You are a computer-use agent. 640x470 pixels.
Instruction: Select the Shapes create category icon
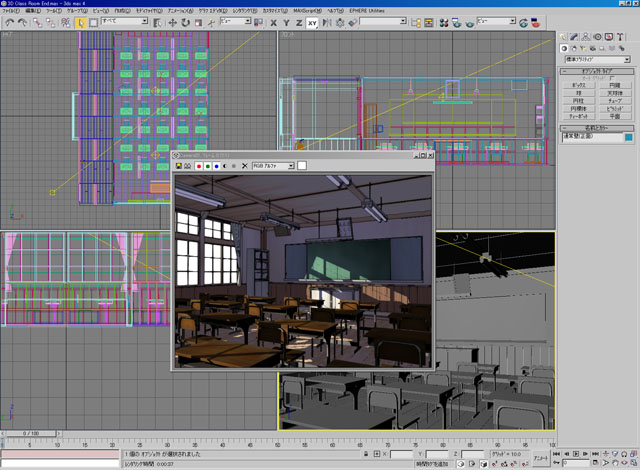click(x=574, y=49)
